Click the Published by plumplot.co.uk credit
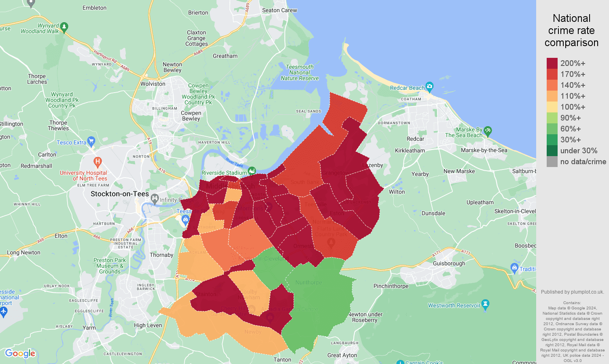Image resolution: width=609 pixels, height=364 pixels. click(x=572, y=292)
